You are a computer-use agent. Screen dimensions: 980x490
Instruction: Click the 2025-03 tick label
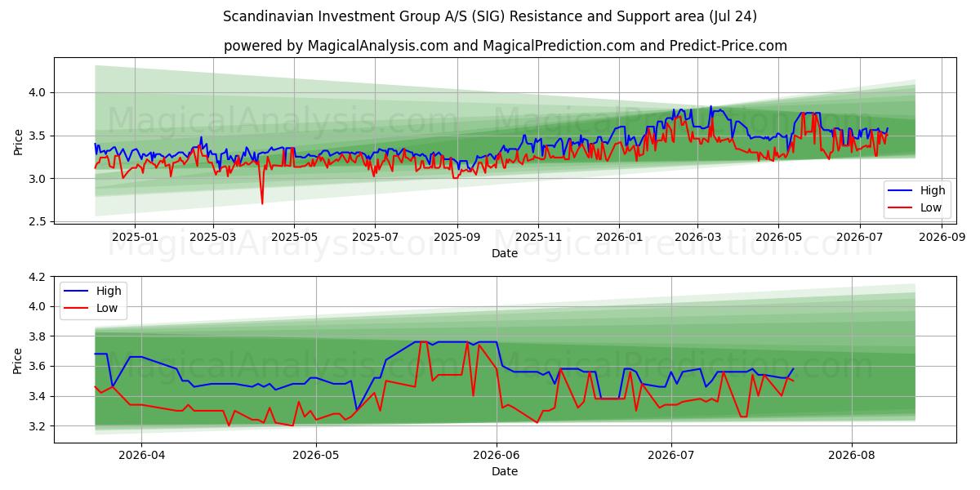click(x=213, y=237)
